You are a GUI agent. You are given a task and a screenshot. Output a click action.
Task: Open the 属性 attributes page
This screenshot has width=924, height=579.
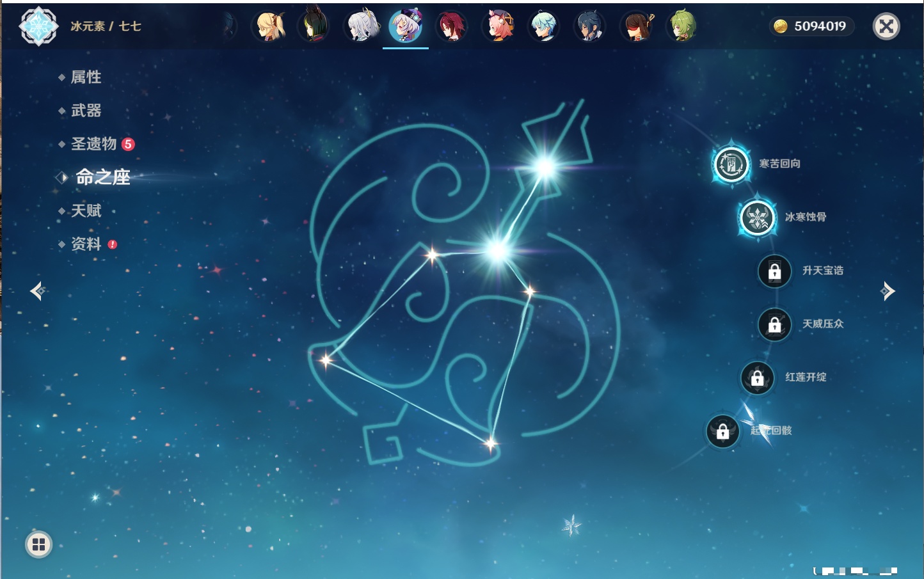click(x=86, y=77)
